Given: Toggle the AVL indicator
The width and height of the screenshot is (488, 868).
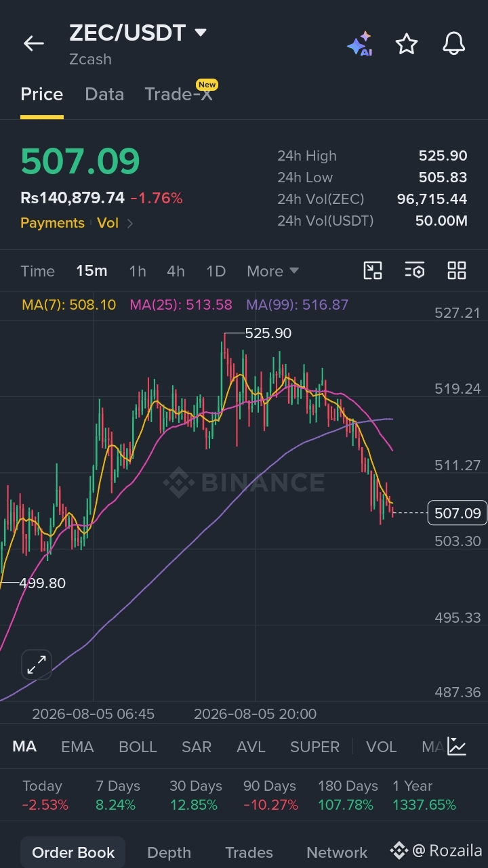Looking at the screenshot, I should tap(251, 747).
